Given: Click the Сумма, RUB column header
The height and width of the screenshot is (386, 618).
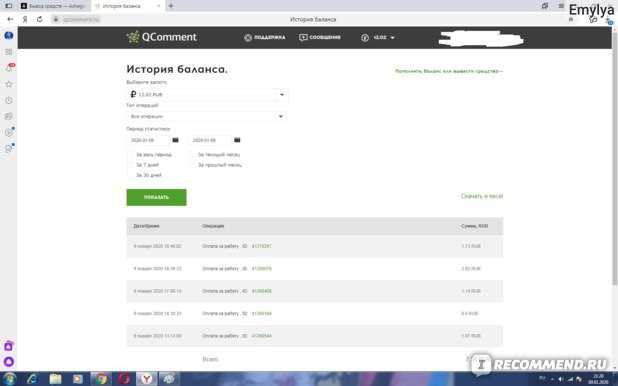Looking at the screenshot, I should point(475,226).
